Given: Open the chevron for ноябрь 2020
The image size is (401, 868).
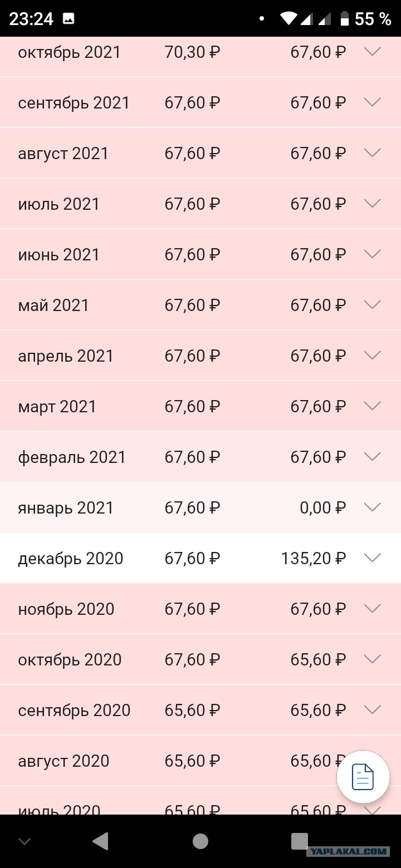Looking at the screenshot, I should click(372, 608).
